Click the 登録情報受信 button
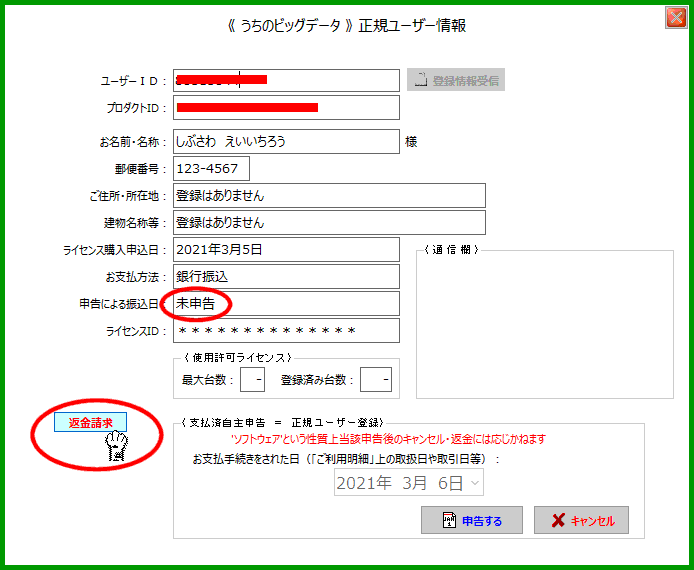This screenshot has width=694, height=570. point(456,80)
